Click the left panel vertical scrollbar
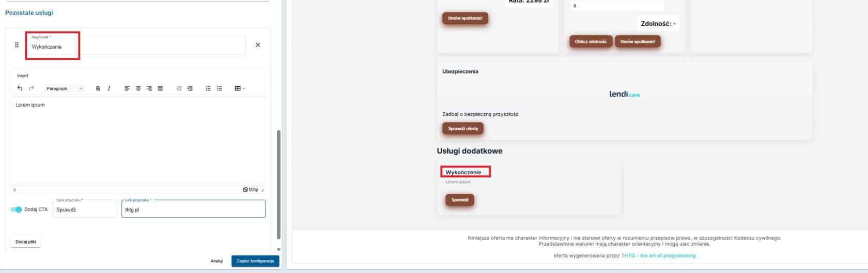This screenshot has height=273, width=868. (x=279, y=184)
